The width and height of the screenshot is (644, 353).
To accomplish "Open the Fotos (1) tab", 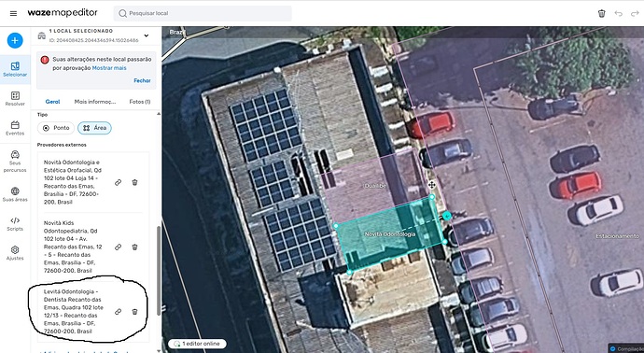I will 140,102.
